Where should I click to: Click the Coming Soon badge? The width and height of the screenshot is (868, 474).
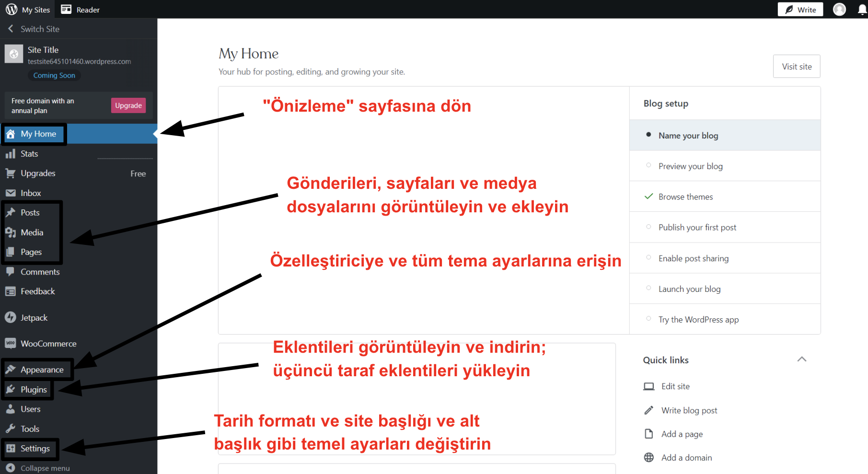(54, 75)
